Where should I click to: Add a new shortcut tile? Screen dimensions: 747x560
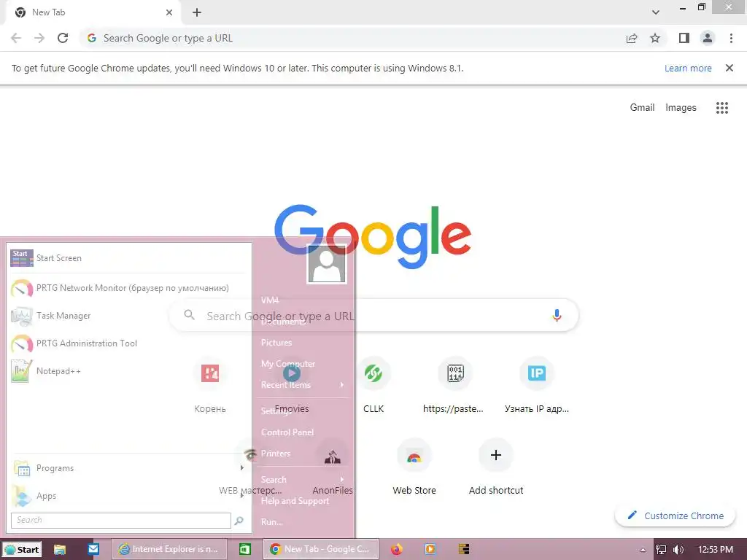coord(496,467)
